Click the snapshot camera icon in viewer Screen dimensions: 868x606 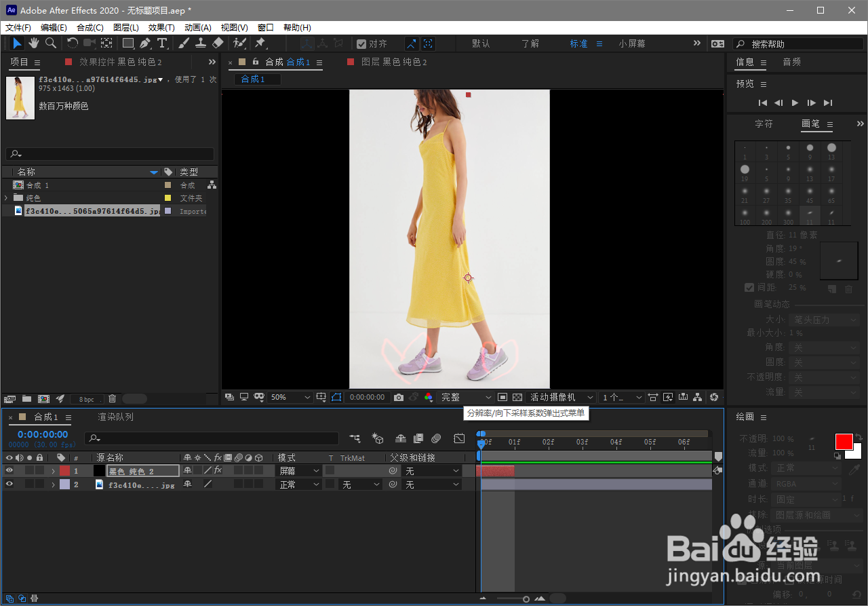399,397
